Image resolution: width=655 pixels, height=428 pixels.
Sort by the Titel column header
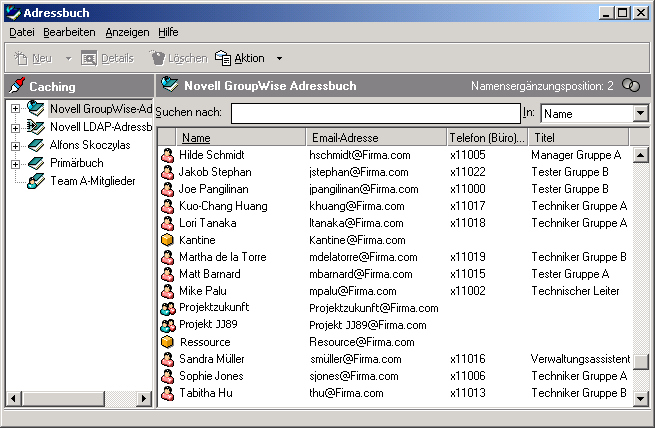pos(578,138)
